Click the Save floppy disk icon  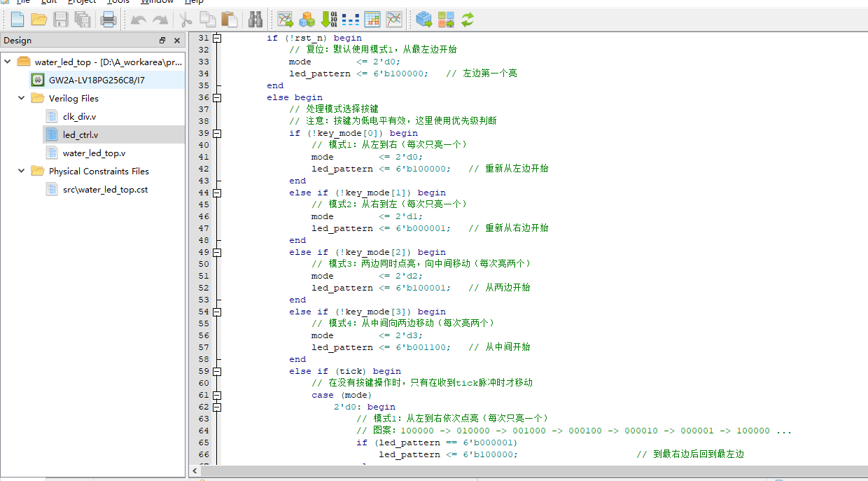coord(61,20)
